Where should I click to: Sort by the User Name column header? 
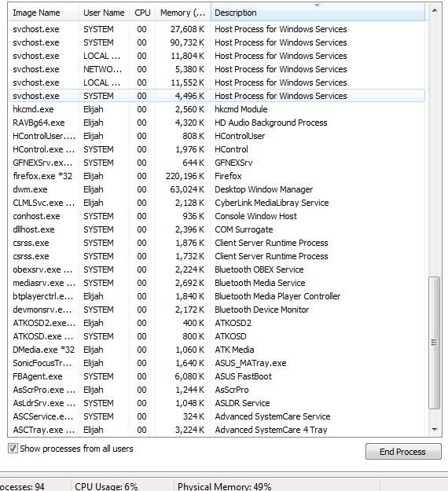(x=104, y=13)
